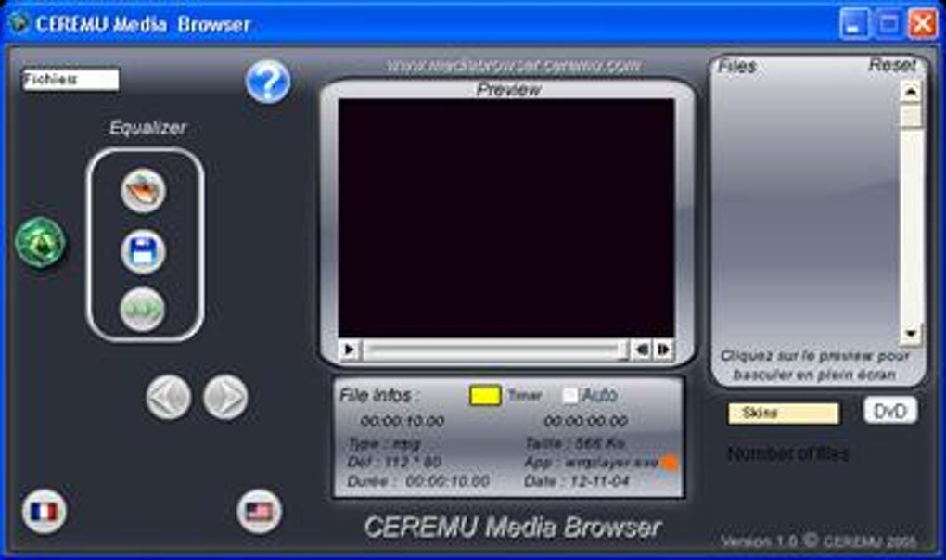This screenshot has height=560, width=946.
Task: Click the Date 12-11-04 text
Action: click(576, 481)
